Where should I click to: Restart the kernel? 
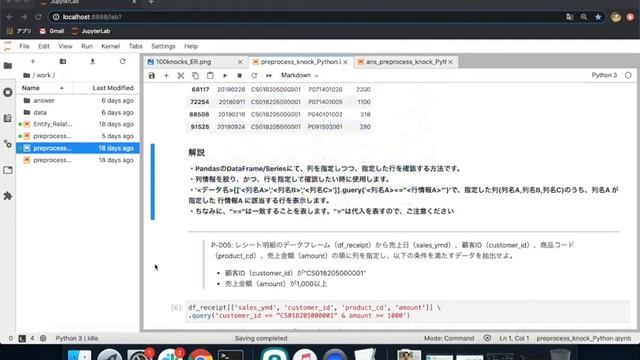click(254, 76)
